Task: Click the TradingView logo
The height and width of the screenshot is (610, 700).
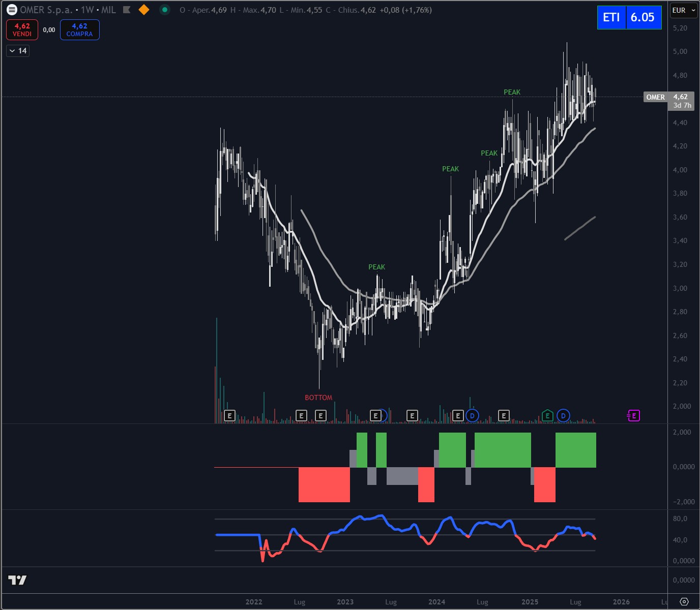Action: coord(17,580)
